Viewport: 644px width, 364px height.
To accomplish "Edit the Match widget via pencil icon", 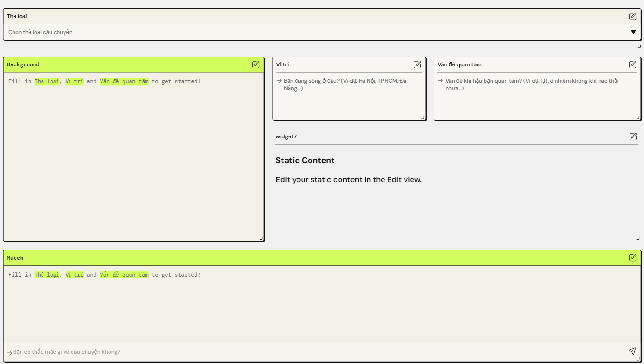I will coord(633,257).
